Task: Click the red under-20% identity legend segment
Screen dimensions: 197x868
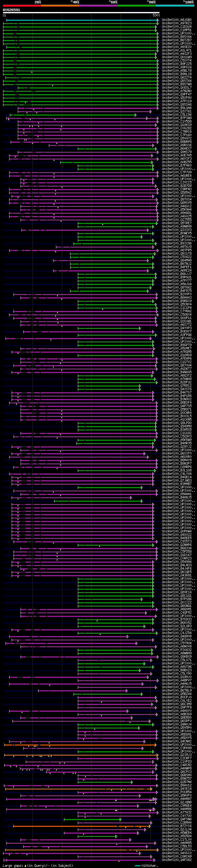Action: (22, 6)
